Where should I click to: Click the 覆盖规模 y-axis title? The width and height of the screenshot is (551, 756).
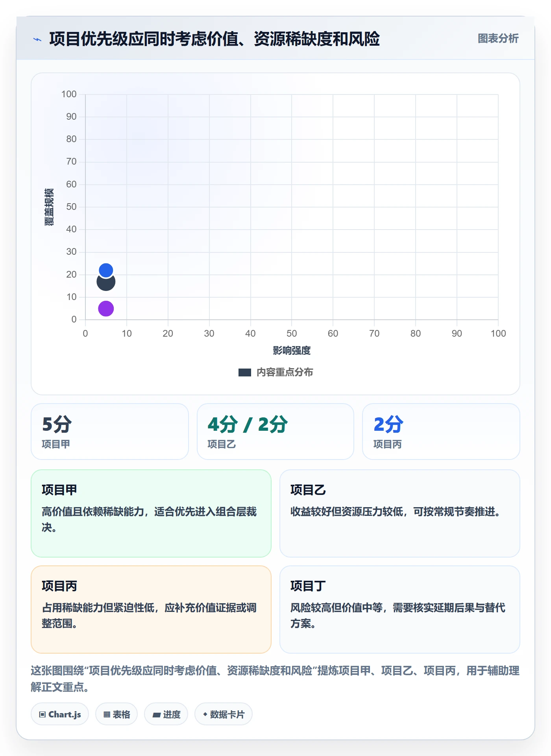49,207
